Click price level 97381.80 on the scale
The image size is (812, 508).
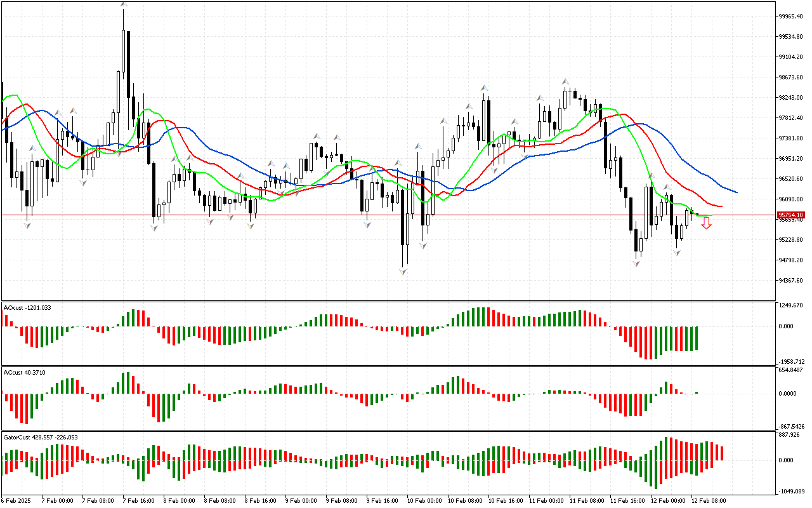click(x=792, y=138)
